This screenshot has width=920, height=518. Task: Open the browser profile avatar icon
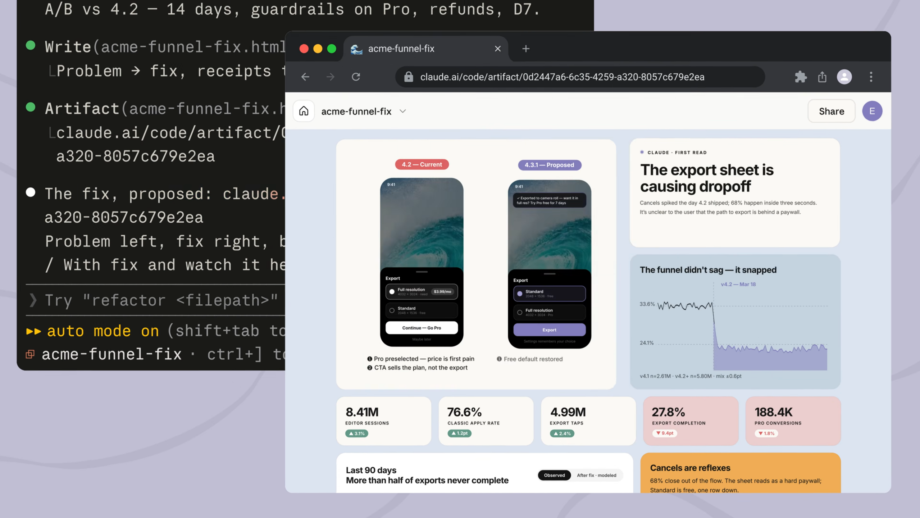click(x=844, y=77)
